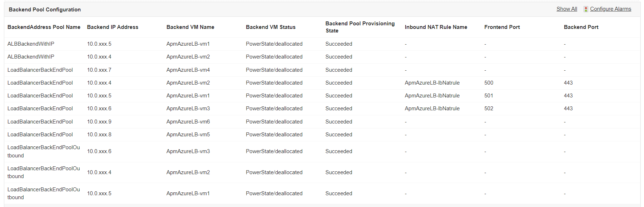Image resolution: width=644 pixels, height=207 pixels.
Task: Click the Frontend Port column header
Action: pos(502,27)
